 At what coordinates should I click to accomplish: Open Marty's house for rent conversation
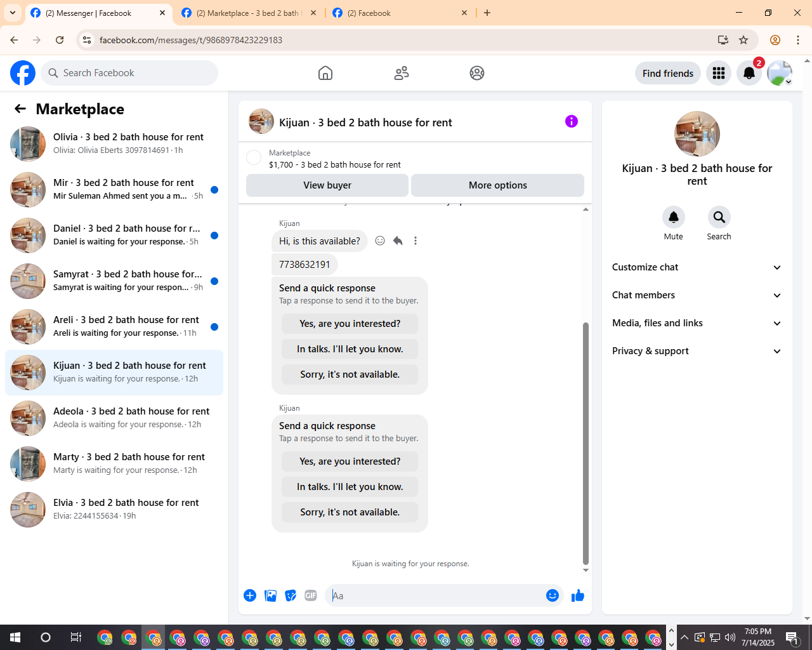click(x=114, y=464)
